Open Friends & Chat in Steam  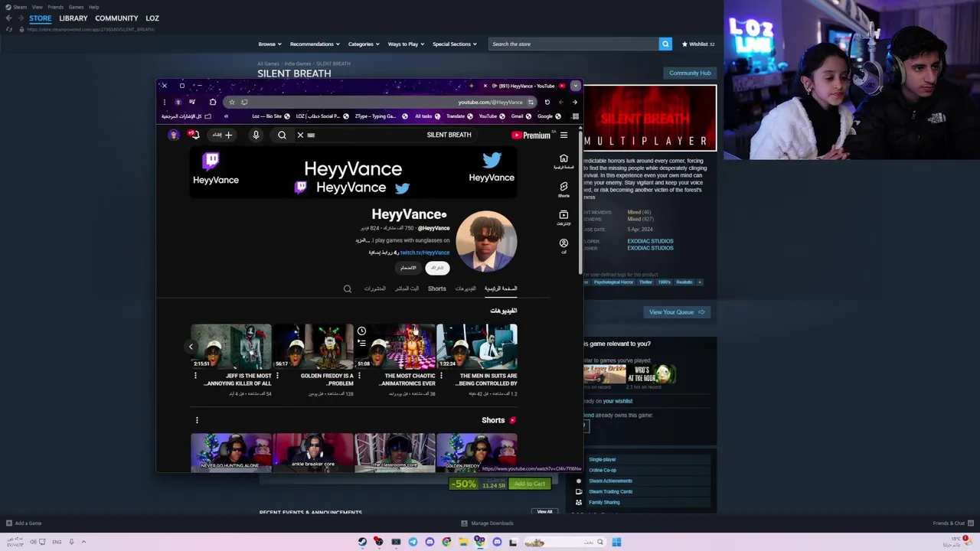[953, 523]
